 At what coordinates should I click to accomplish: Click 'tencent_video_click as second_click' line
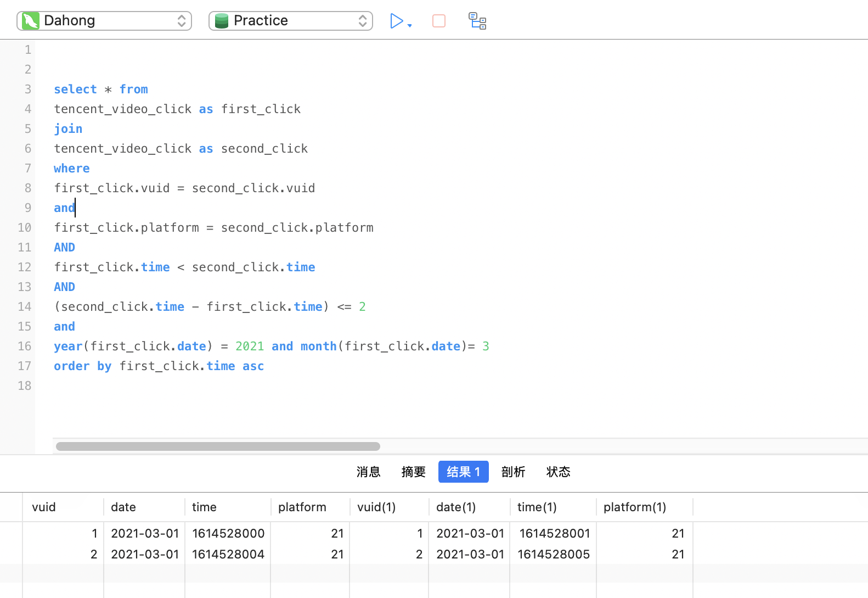[181, 148]
